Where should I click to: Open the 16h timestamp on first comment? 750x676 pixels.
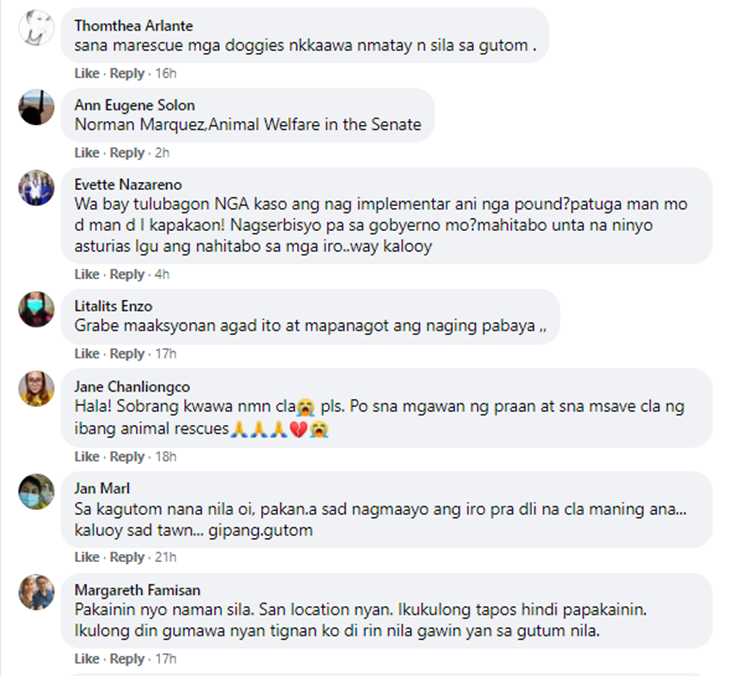click(x=165, y=74)
